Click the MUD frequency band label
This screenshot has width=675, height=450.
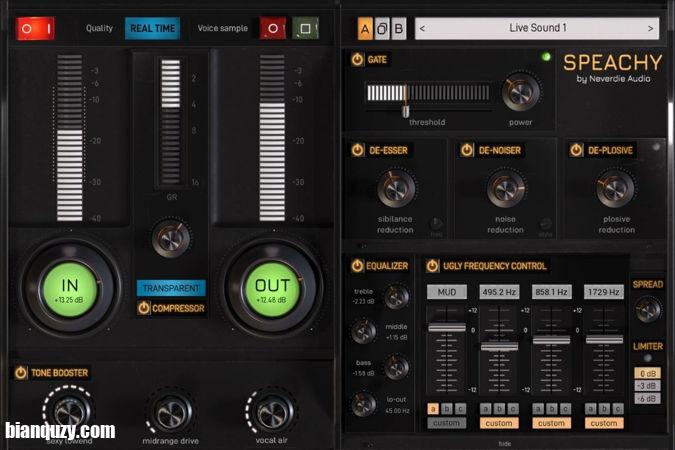point(447,292)
